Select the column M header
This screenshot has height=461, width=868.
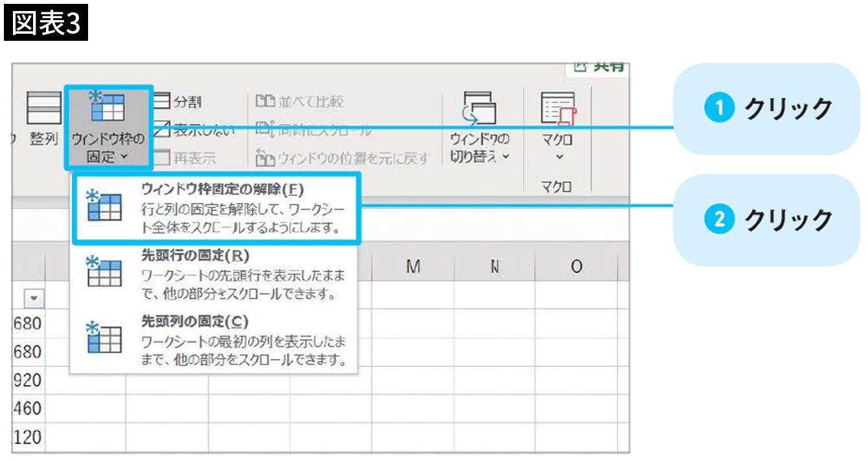pyautogui.click(x=413, y=266)
